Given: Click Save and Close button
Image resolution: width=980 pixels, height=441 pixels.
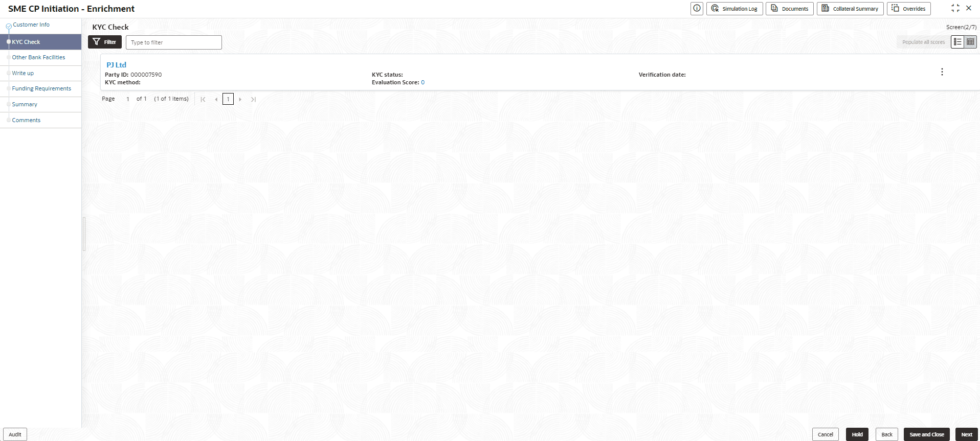Looking at the screenshot, I should [927, 434].
